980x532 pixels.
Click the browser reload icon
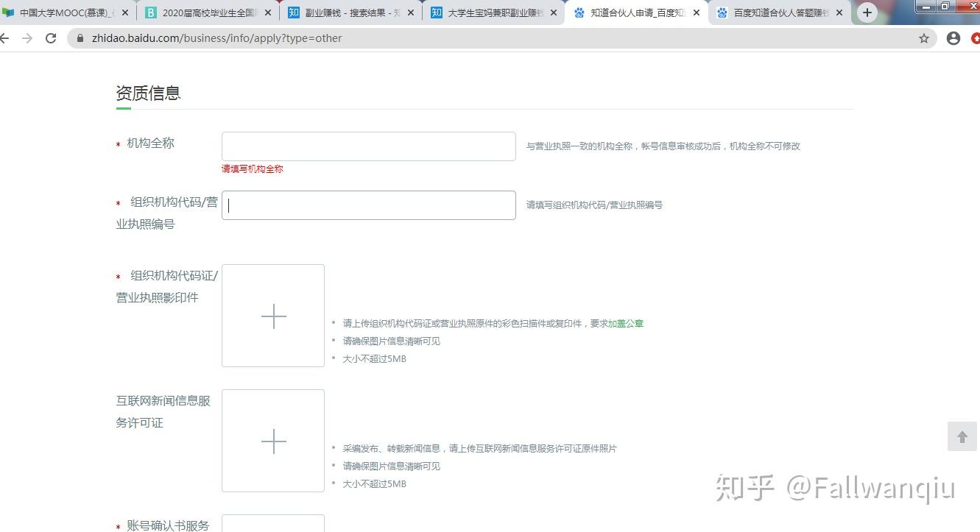point(51,38)
